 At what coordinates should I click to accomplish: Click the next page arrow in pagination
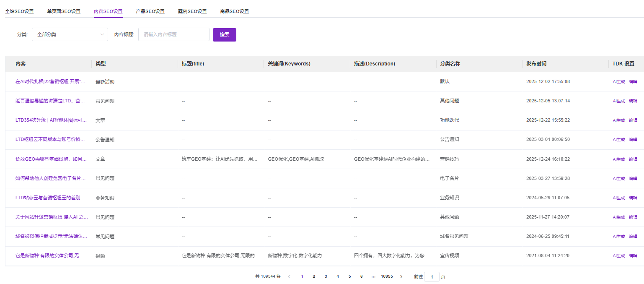pos(401,276)
